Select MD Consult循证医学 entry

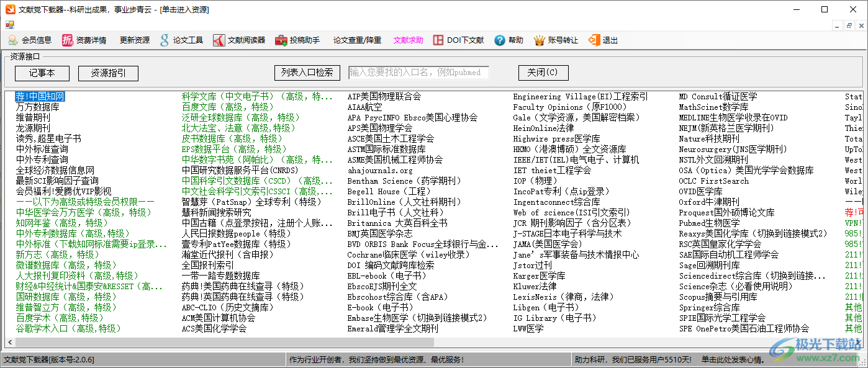click(718, 97)
